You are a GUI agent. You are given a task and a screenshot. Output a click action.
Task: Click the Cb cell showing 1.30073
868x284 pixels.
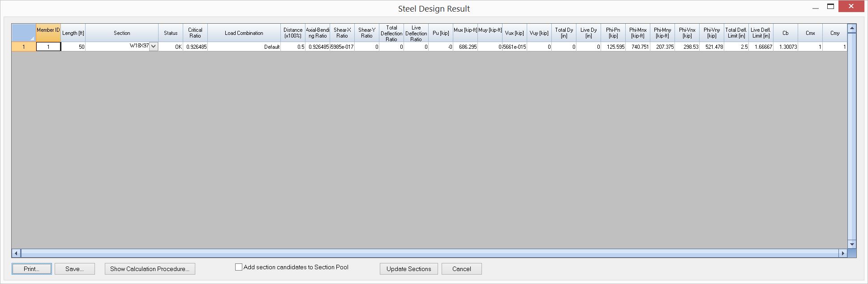tap(786, 47)
